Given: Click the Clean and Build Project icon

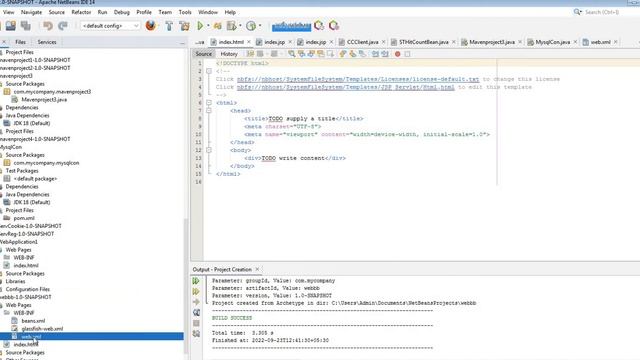Looking at the screenshot, I should 184,26.
